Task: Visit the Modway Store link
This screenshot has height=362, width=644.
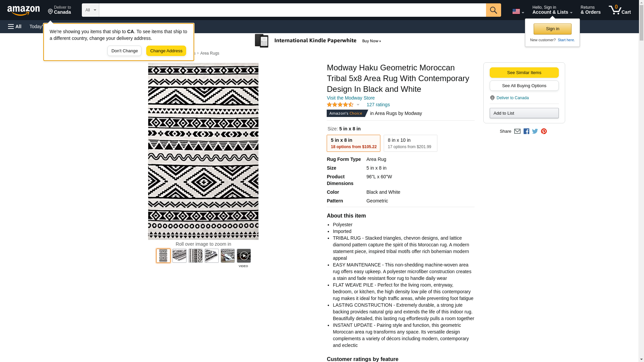Action: (x=351, y=98)
